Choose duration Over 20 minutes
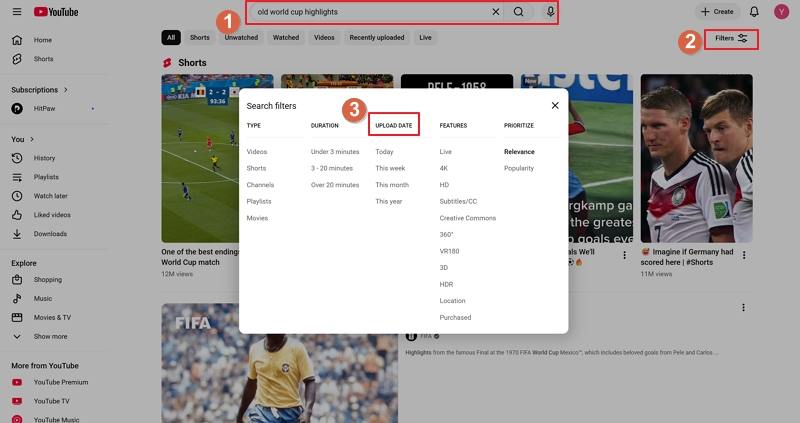Screen dimensions: 800x423 click(x=335, y=185)
